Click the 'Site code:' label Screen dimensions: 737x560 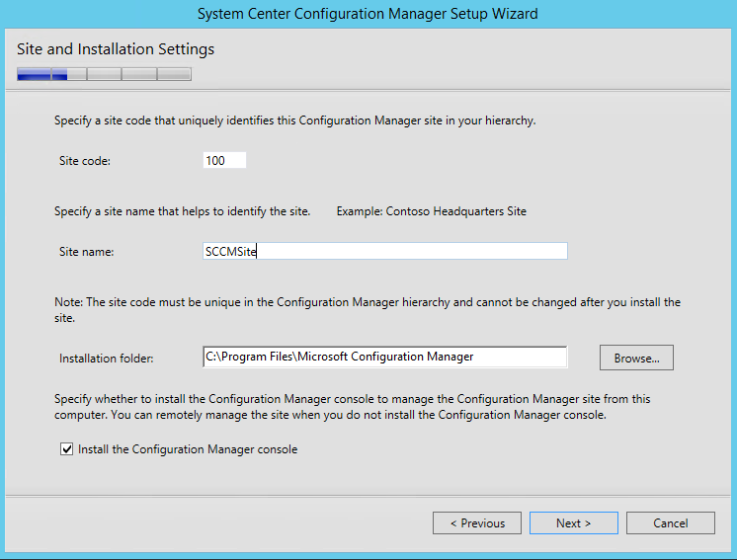(x=85, y=161)
